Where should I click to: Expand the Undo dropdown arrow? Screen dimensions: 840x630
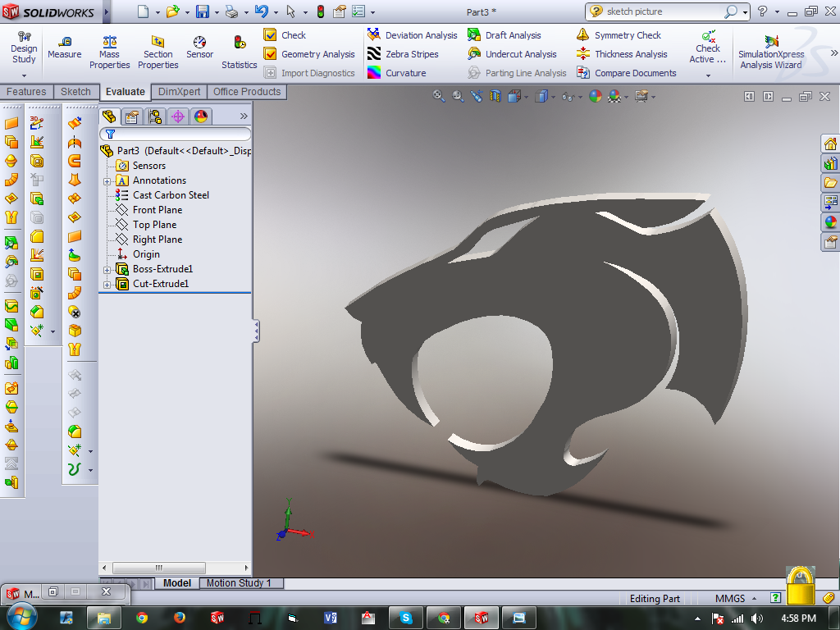(276, 11)
